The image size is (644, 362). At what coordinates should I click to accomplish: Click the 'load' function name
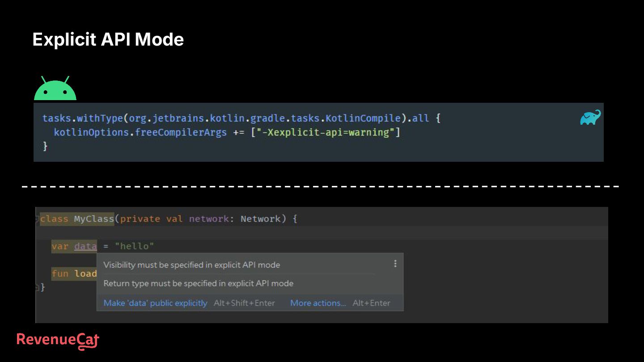point(85,274)
